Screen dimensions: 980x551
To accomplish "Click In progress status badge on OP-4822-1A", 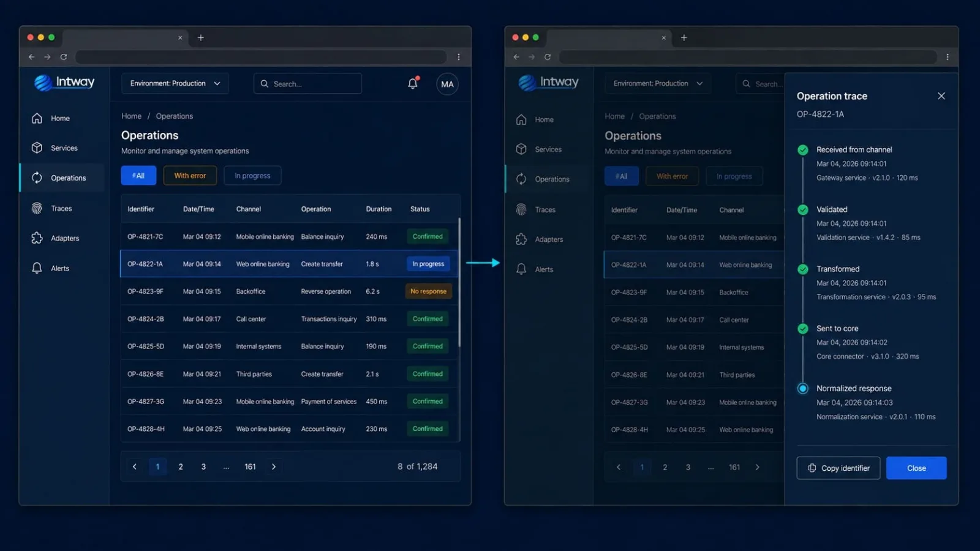I will click(428, 264).
